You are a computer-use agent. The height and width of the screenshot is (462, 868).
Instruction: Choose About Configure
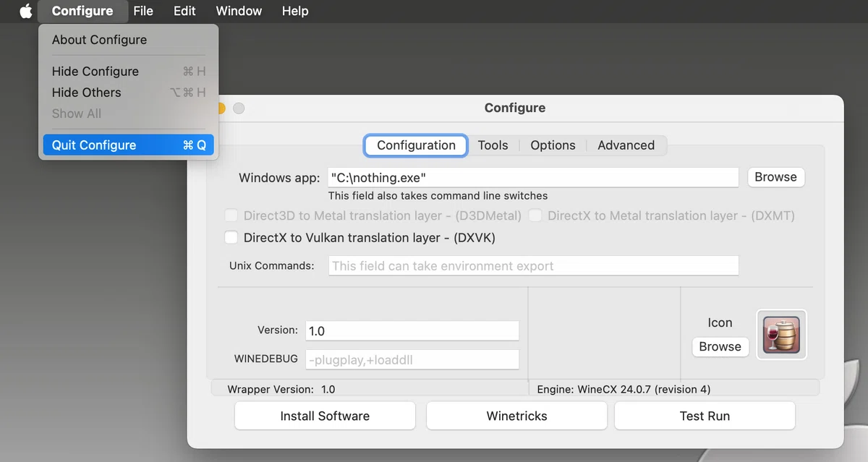128,40
